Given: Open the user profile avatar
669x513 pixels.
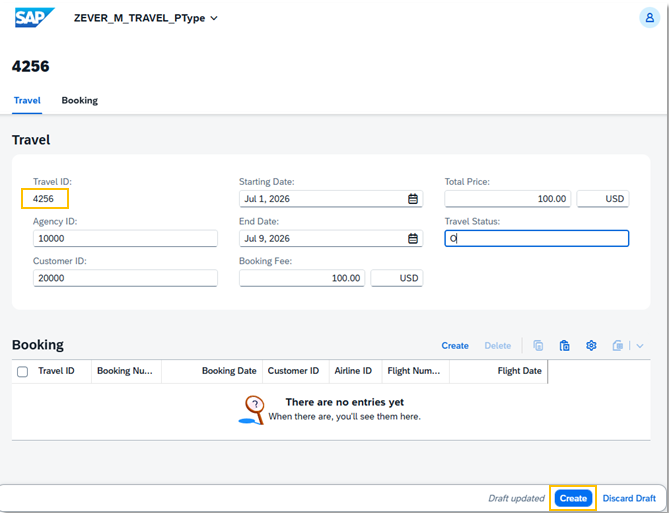Looking at the screenshot, I should [649, 18].
